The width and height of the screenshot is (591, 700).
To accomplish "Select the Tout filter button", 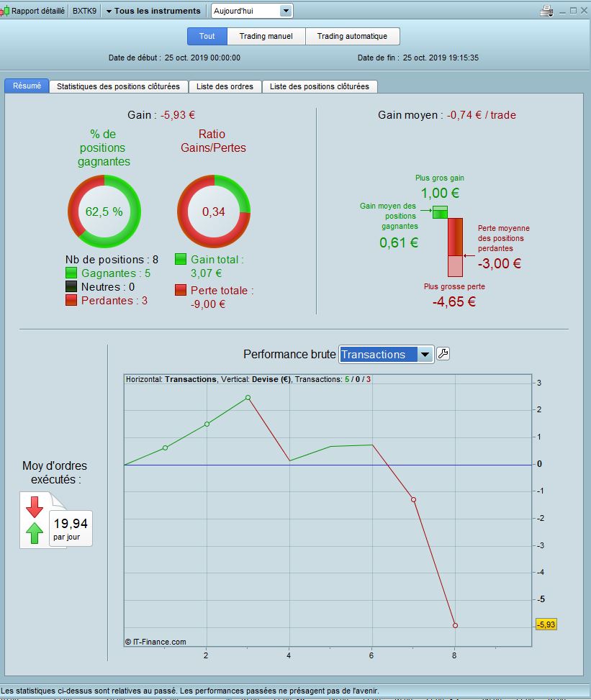I will point(207,36).
